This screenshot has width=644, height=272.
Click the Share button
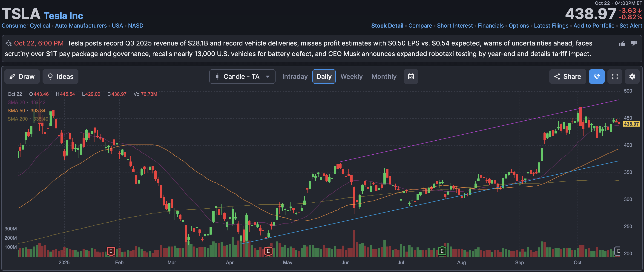(x=567, y=76)
